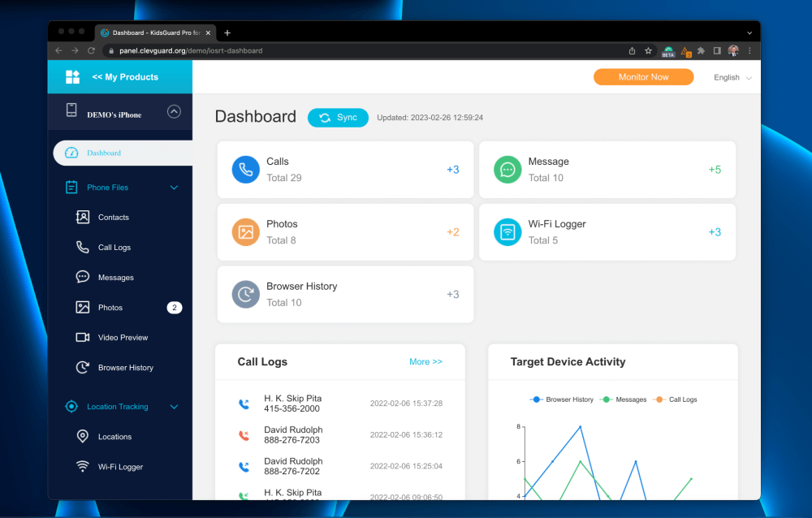This screenshot has height=518, width=812.
Task: Click the More >> link in Call Logs
Action: [425, 361]
